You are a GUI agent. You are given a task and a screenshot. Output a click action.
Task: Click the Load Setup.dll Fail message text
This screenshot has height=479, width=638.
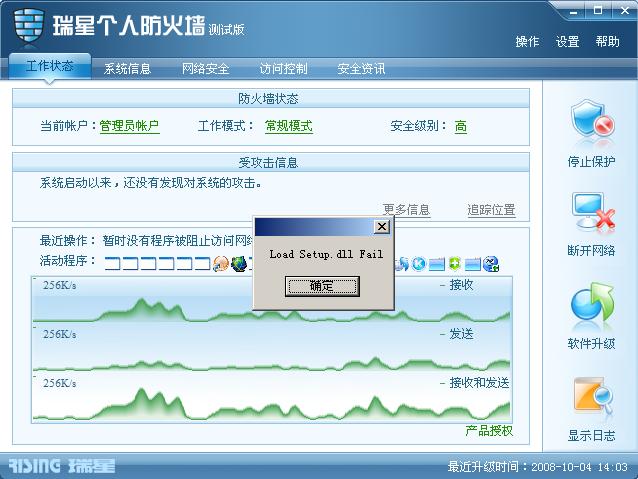(326, 254)
